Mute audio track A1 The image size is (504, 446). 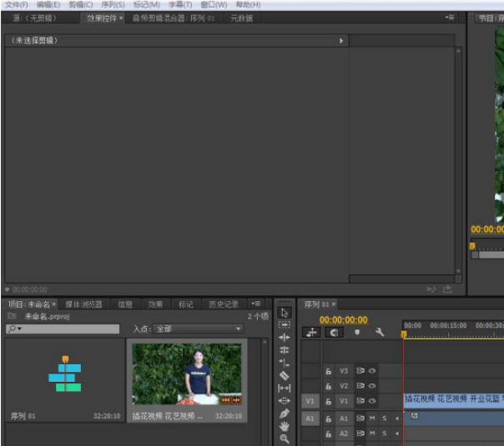[372, 418]
